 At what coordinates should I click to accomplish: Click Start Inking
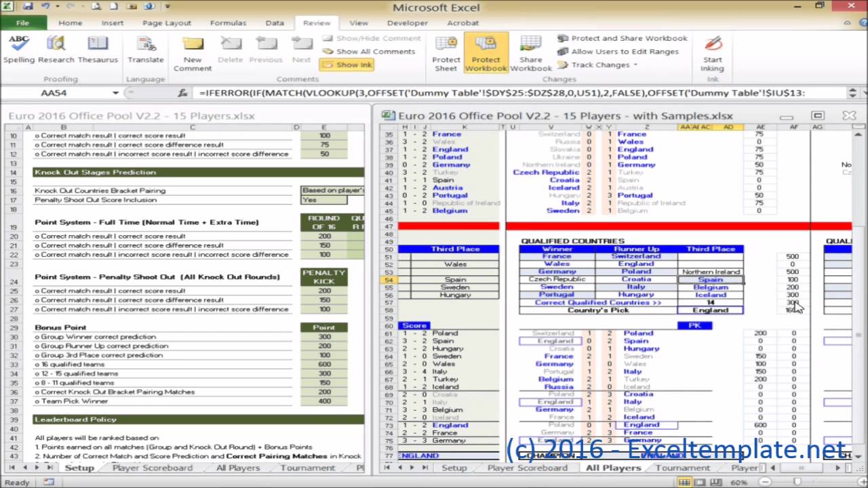point(712,54)
